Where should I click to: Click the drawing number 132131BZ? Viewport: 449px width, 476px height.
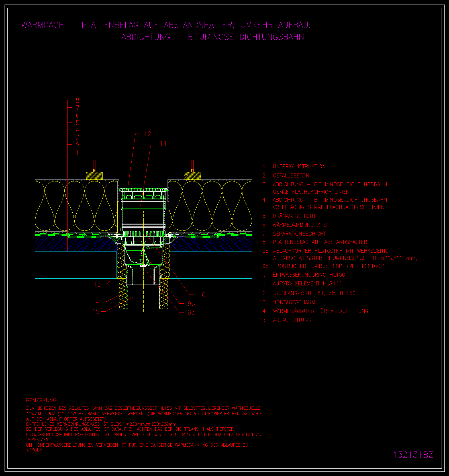(413, 455)
